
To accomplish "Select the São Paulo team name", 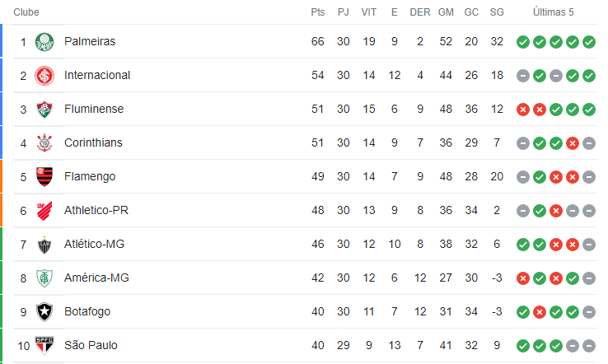I will click(91, 345).
